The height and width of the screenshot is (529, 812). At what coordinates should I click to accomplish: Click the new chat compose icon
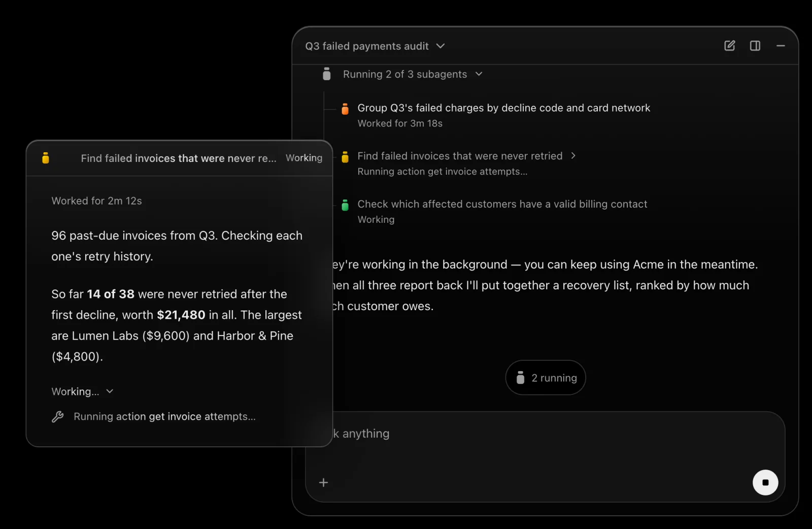pos(729,46)
